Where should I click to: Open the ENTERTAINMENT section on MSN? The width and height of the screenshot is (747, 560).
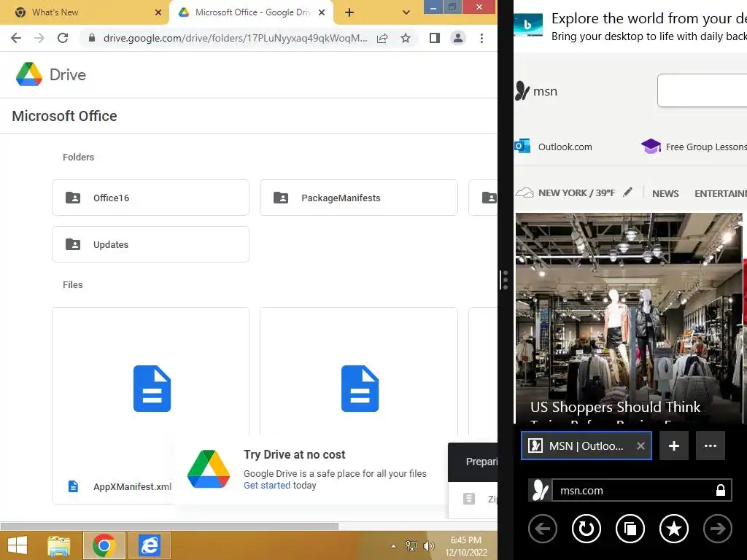tap(720, 193)
